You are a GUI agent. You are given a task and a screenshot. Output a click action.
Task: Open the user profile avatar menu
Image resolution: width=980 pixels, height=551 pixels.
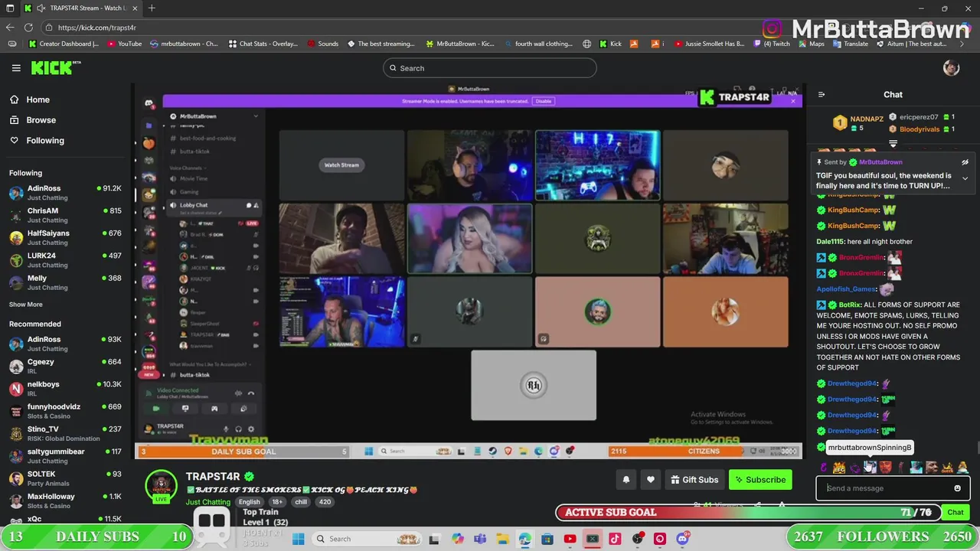(x=951, y=68)
